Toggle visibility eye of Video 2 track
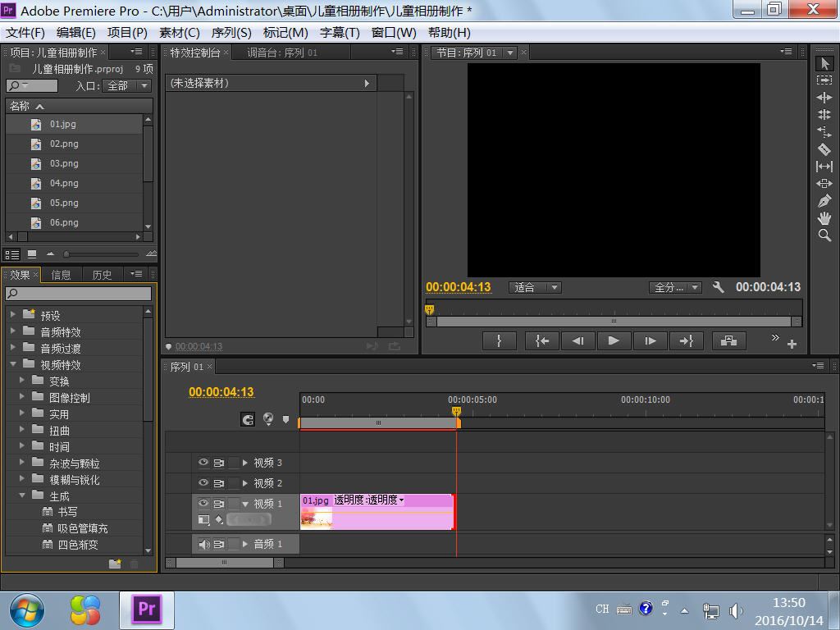This screenshot has width=840, height=630. 203,482
